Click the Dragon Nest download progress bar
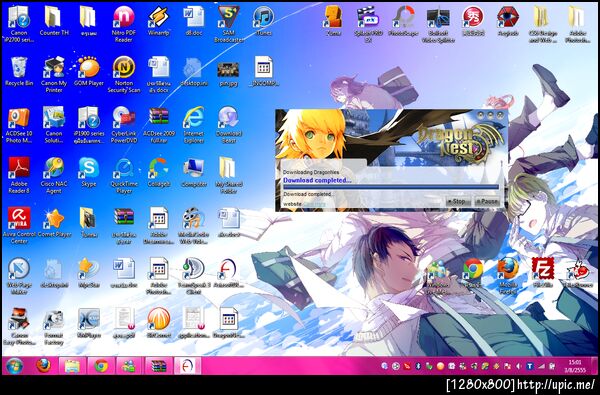Viewport: 600px width, 395px height. pos(391,187)
